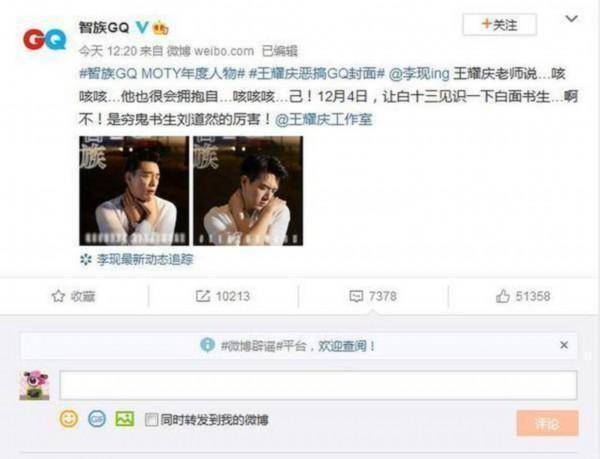Dismiss the 微博辟谣 notice banner
Image resolution: width=600 pixels, height=459 pixels.
tap(564, 345)
